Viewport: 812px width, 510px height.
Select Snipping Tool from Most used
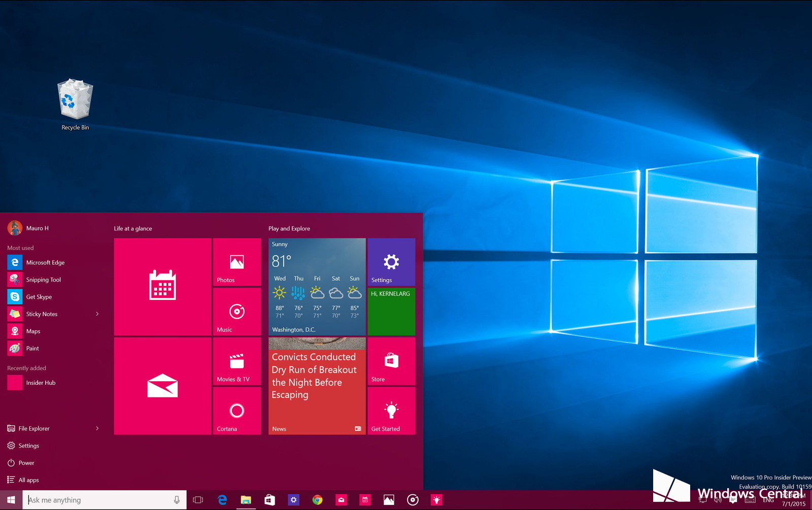43,280
